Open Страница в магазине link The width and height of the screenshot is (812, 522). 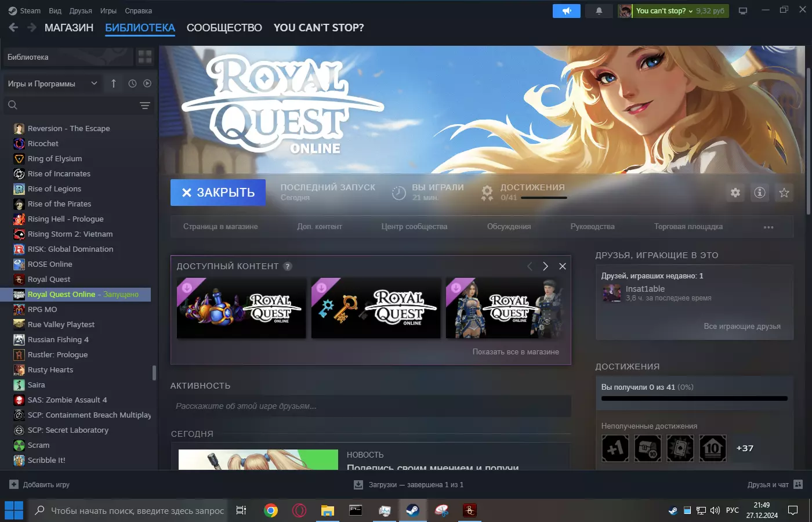[x=220, y=227]
